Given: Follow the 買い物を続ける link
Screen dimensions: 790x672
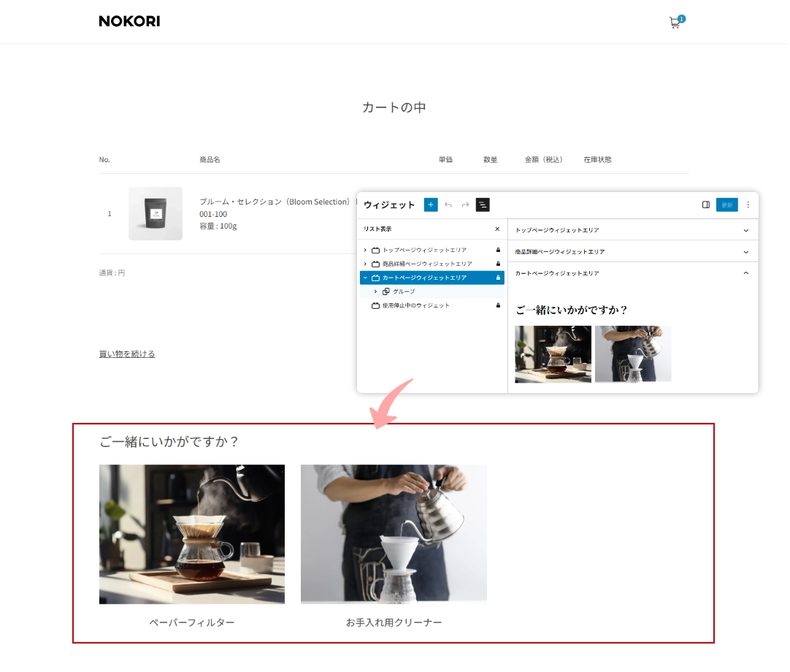Looking at the screenshot, I should (x=127, y=354).
